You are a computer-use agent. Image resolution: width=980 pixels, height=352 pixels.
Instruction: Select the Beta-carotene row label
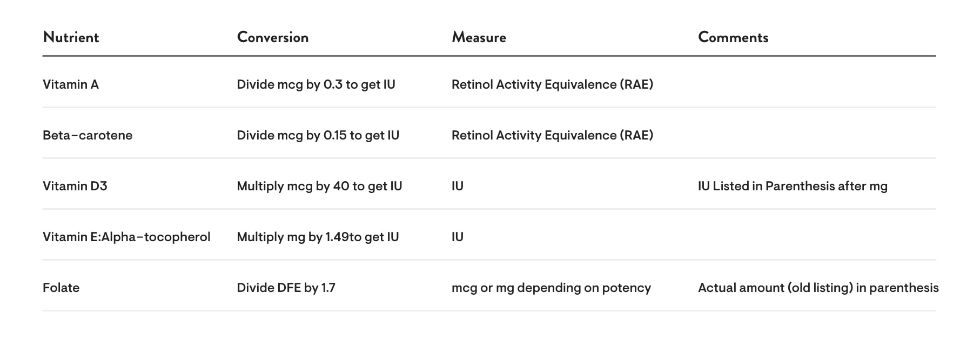[88, 135]
